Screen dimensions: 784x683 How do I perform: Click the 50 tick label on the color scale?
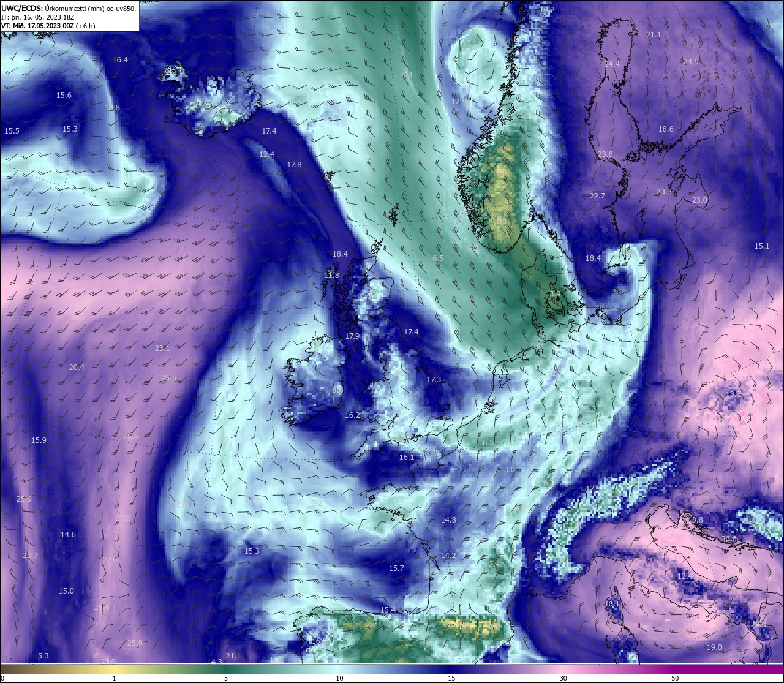pyautogui.click(x=675, y=678)
